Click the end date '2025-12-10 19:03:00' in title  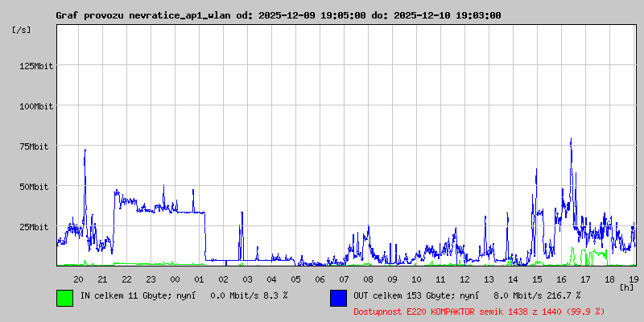pyautogui.click(x=448, y=15)
